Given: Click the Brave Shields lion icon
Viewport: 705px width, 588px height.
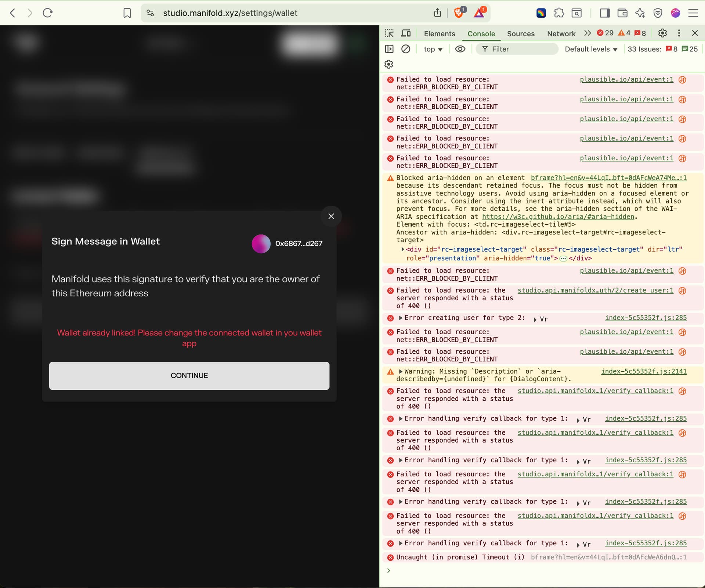Looking at the screenshot, I should (x=459, y=13).
